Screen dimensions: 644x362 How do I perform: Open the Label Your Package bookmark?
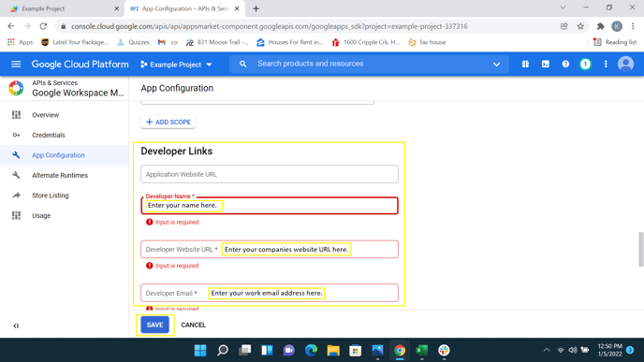coord(75,42)
